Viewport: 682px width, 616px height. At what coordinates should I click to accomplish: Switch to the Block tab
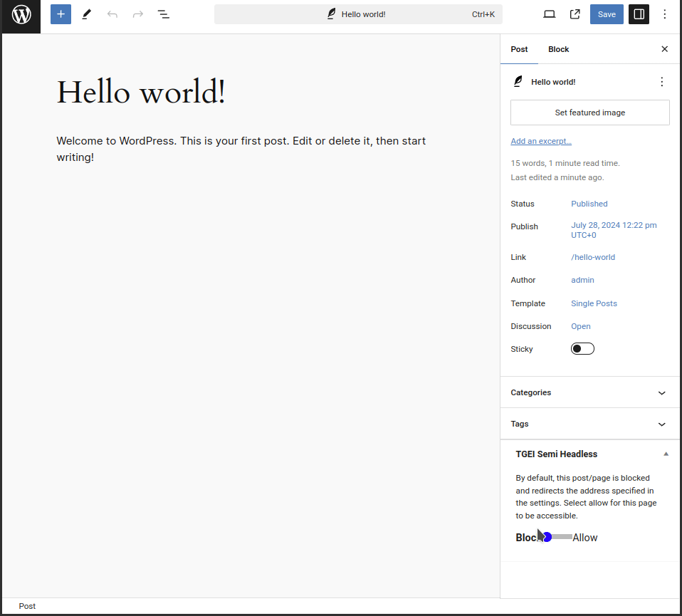coord(558,49)
